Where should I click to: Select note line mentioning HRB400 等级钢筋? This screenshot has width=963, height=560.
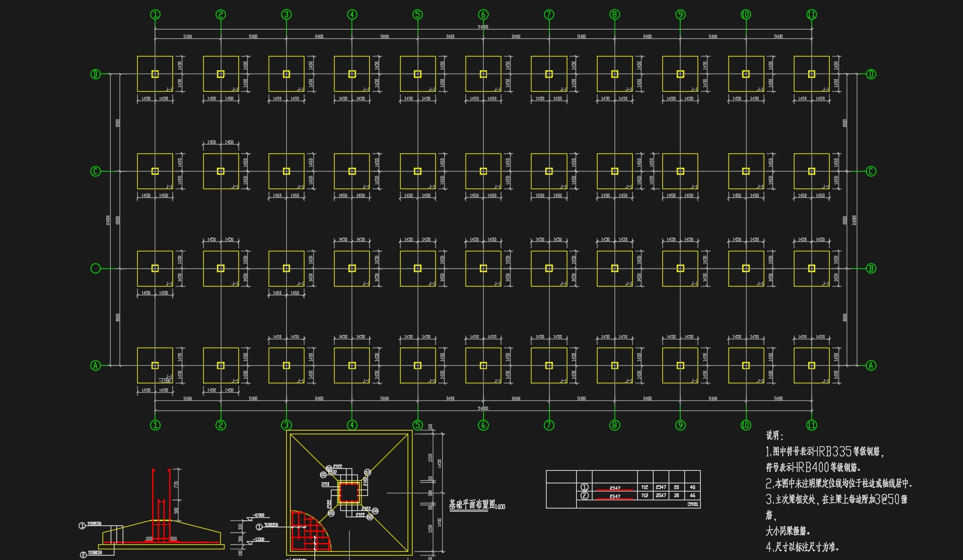(x=813, y=468)
